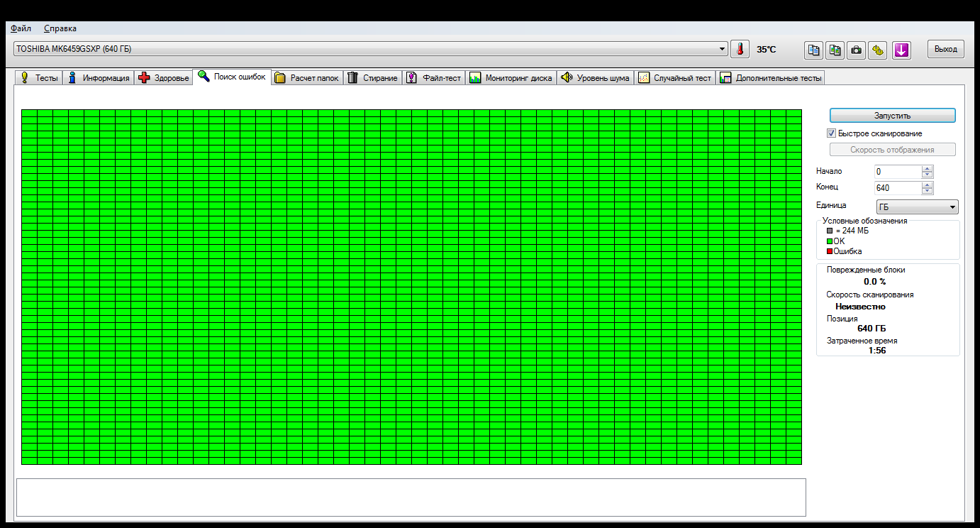Click the Позиция value "640 ГБ"
The image size is (980, 528).
click(x=872, y=329)
